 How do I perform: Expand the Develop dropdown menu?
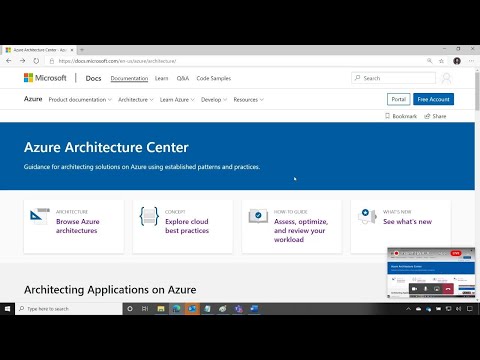coord(214,100)
